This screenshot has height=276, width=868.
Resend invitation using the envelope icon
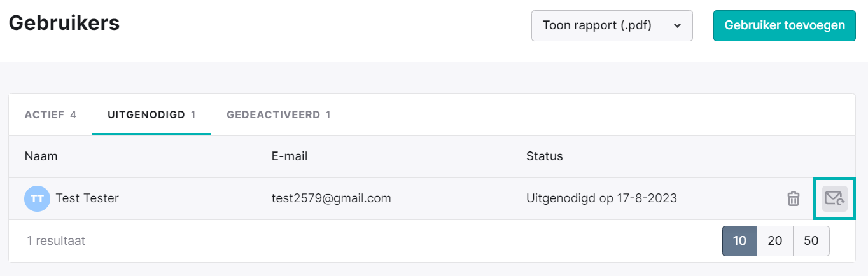834,198
